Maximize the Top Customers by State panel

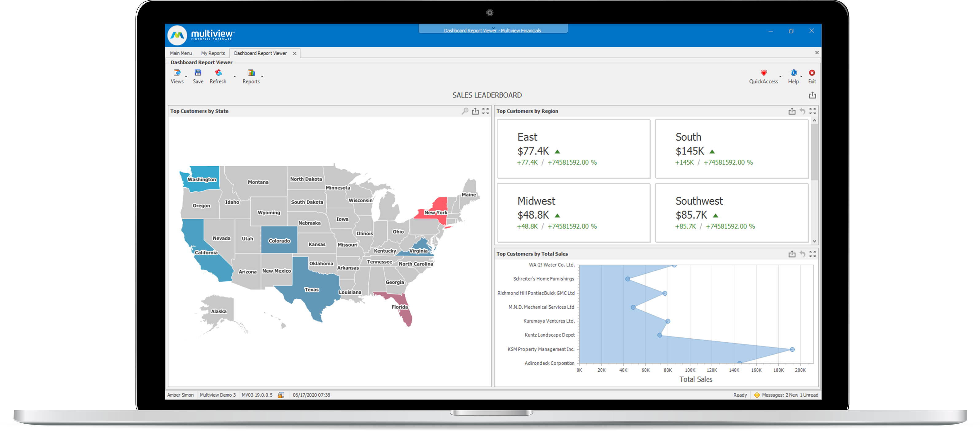pos(485,111)
